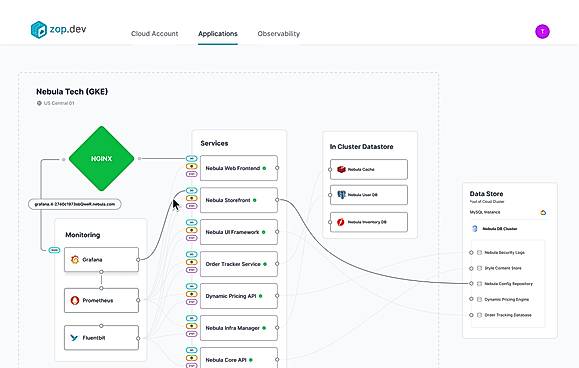Click the red Nebula Cache icon
579x368 pixels.
[x=341, y=169]
